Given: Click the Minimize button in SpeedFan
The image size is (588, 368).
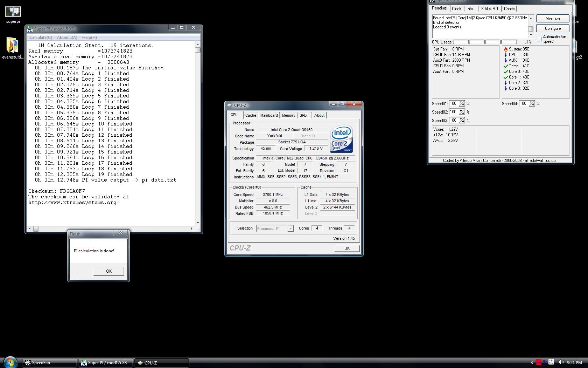Looking at the screenshot, I should [553, 19].
